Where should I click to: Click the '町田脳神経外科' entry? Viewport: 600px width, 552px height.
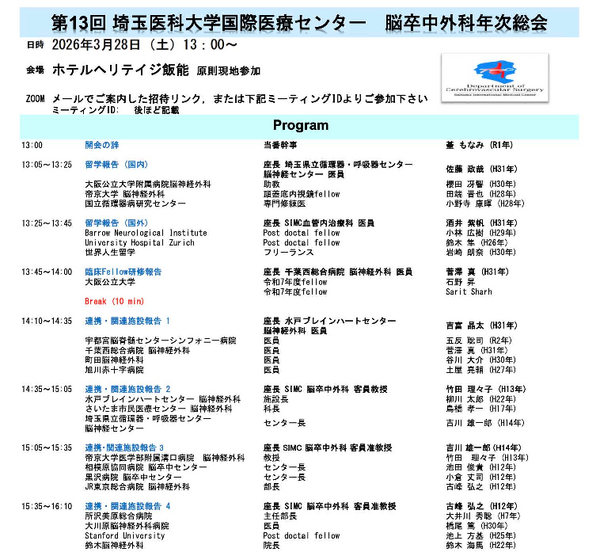[114, 360]
